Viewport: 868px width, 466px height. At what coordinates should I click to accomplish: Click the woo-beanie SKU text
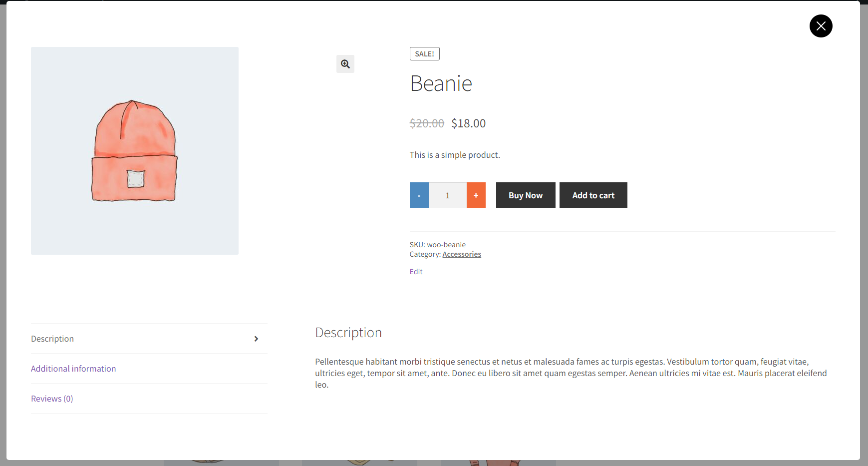click(446, 244)
